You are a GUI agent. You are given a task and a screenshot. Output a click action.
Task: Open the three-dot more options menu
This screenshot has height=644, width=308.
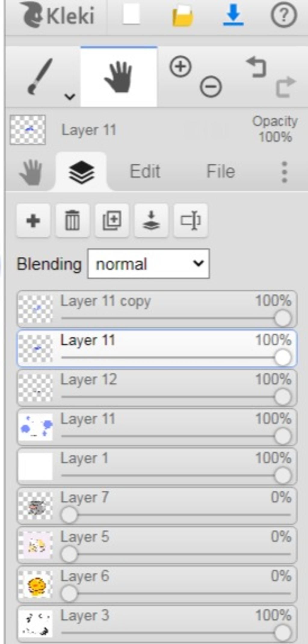pos(285,172)
